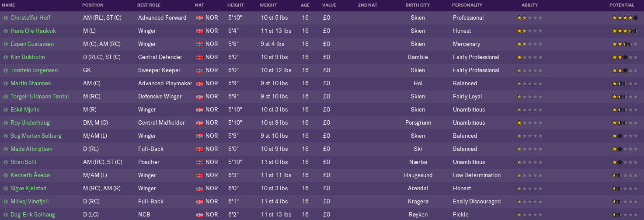
Task: Click Dag-Erik Solhaug player name
Action: click(x=33, y=215)
